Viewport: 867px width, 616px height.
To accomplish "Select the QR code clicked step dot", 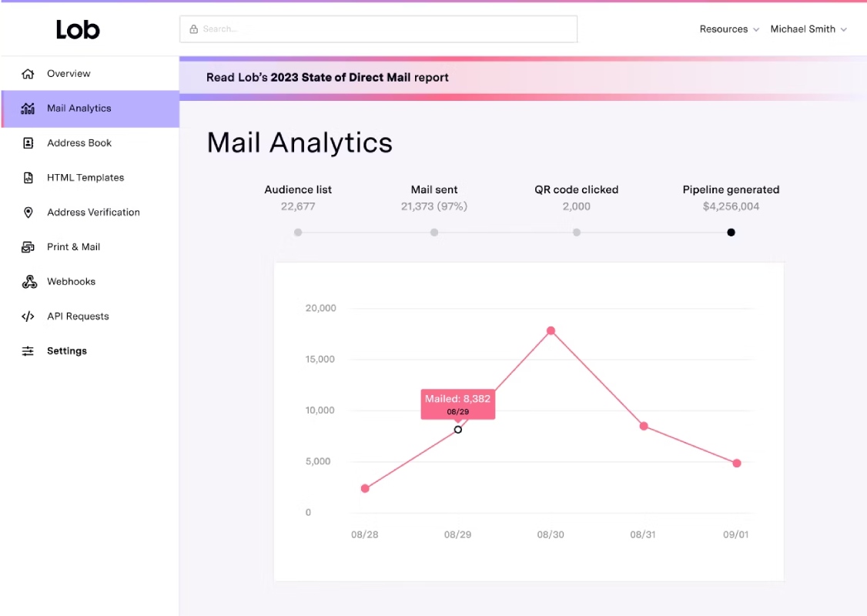I will 576,233.
